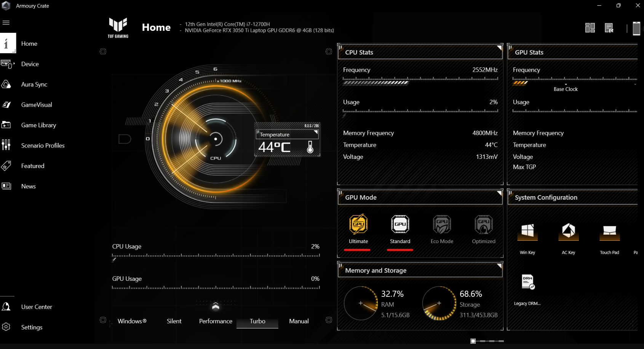
Task: Expand the Memory and Storage panel dropdown
Action: 499,266
